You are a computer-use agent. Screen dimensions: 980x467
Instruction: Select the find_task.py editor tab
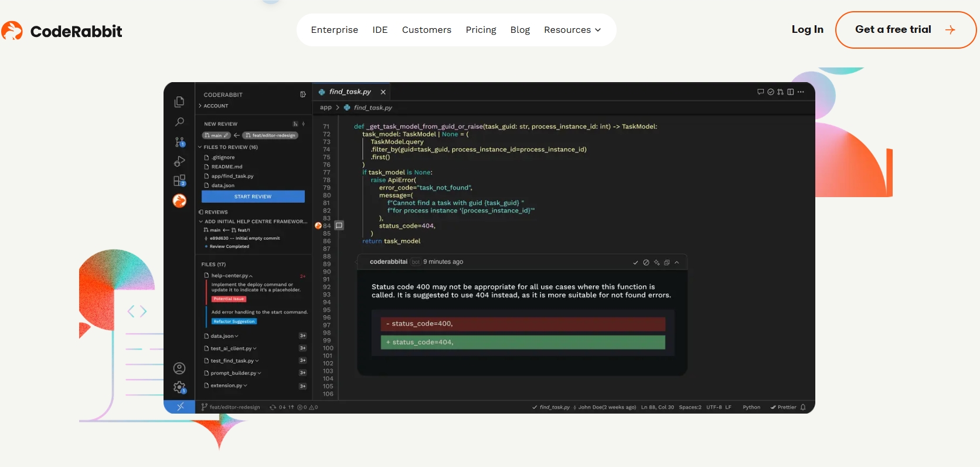350,92
